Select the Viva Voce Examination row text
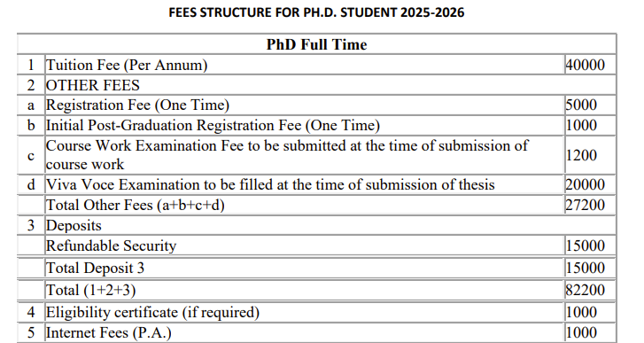This screenshot has height=343, width=644. tap(270, 185)
